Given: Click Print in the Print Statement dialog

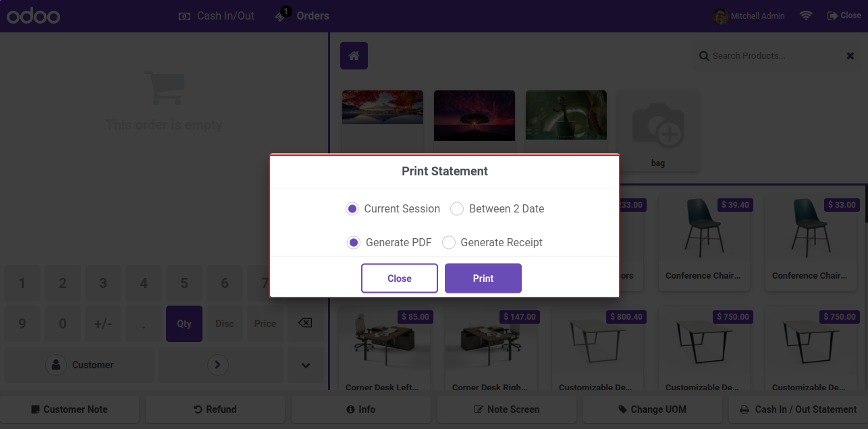Looking at the screenshot, I should (483, 279).
